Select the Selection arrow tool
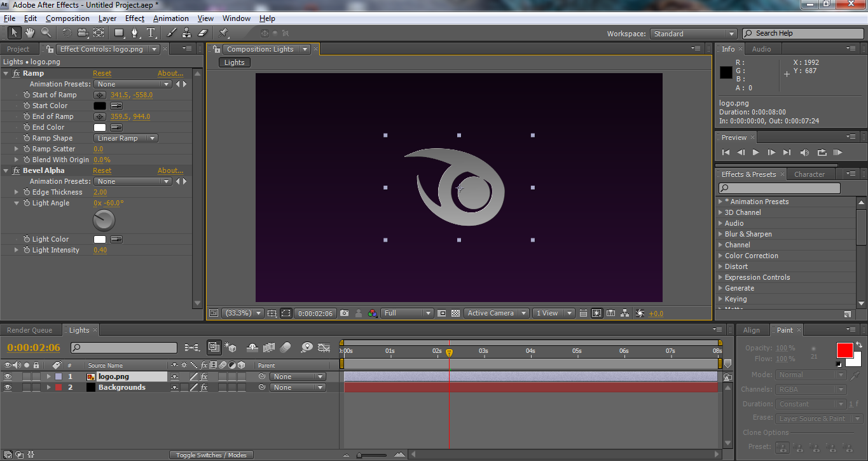The image size is (868, 461). coord(13,32)
